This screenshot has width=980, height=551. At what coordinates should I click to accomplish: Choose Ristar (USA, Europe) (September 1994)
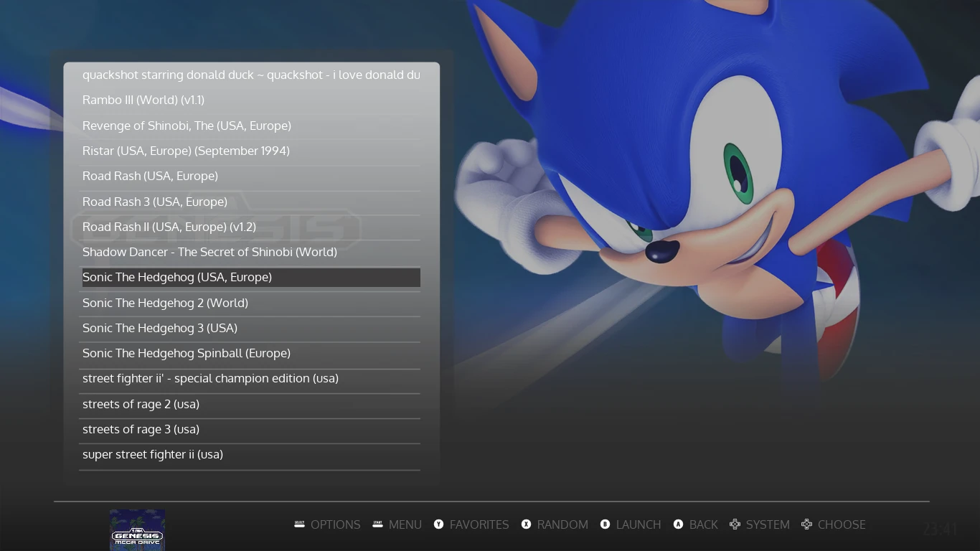point(186,151)
